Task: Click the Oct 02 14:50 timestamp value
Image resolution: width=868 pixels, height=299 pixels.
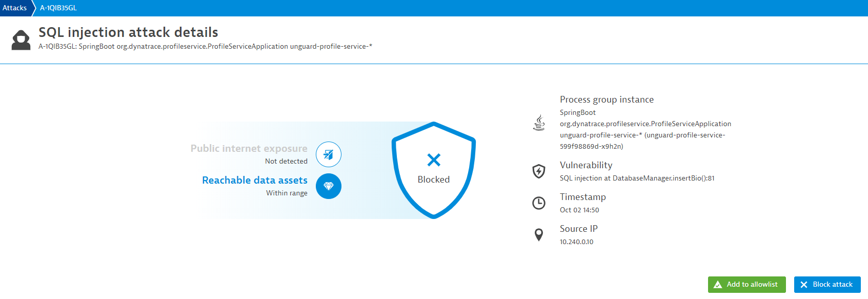Action: 579,210
